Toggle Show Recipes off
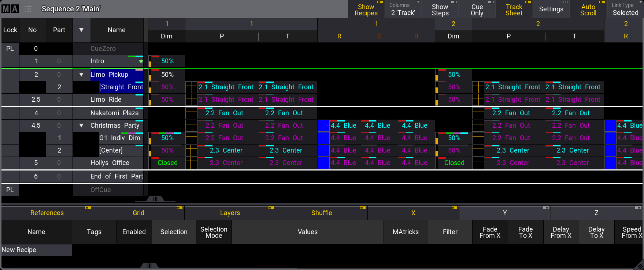 pos(366,10)
